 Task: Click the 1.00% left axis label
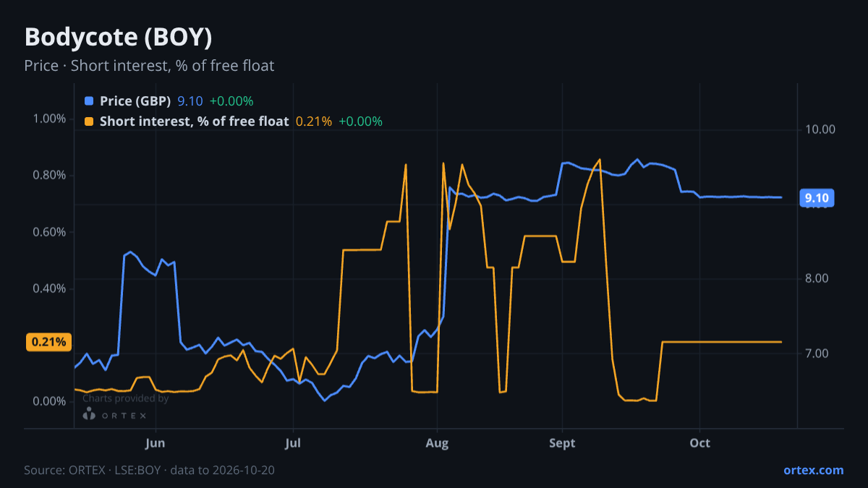[x=50, y=119]
